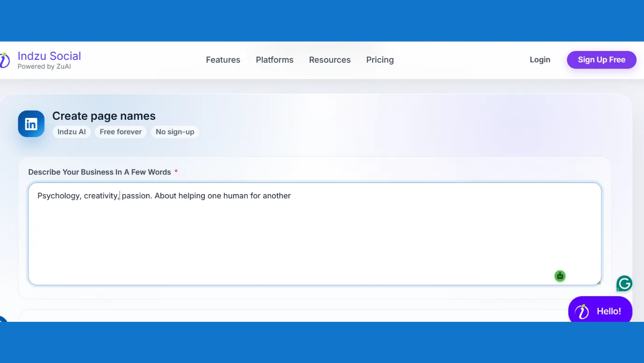Open the Features menu
Viewport: 644px width, 363px height.
223,60
